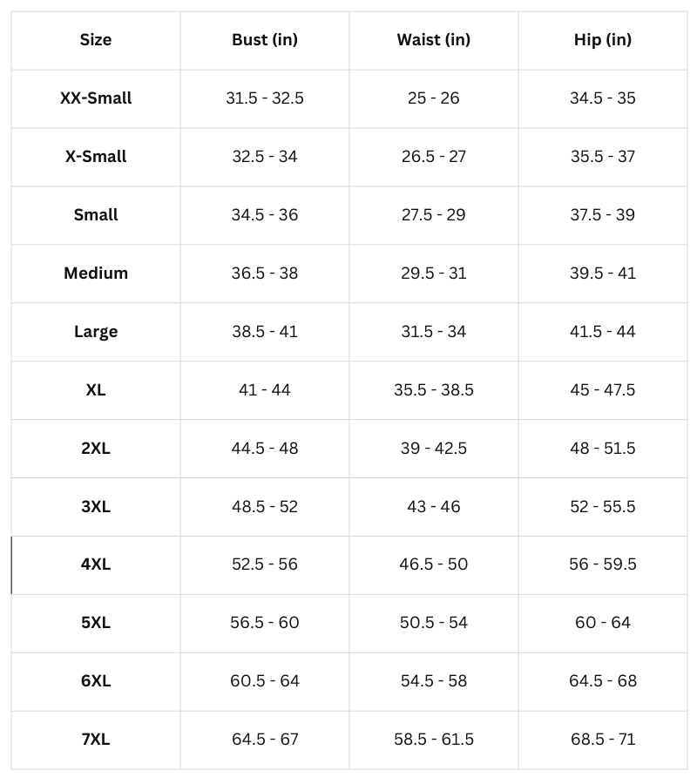Select the 5XL hip cell 60 - 64
Viewport: 697px width, 784px height.
(x=603, y=622)
